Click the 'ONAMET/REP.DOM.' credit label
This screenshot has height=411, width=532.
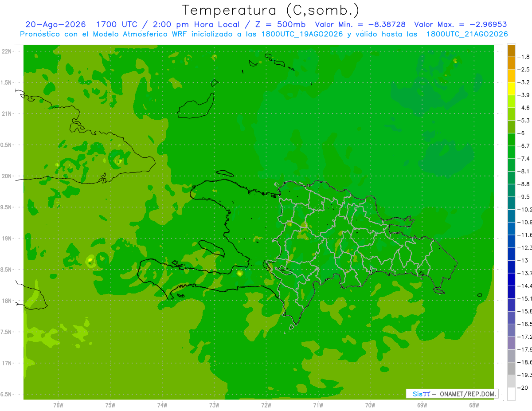[x=469, y=394]
